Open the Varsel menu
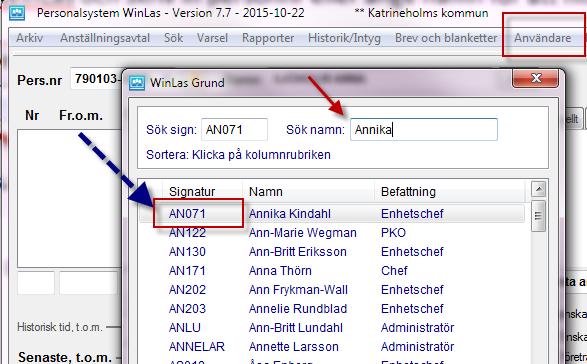The width and height of the screenshot is (587, 364). tap(212, 38)
